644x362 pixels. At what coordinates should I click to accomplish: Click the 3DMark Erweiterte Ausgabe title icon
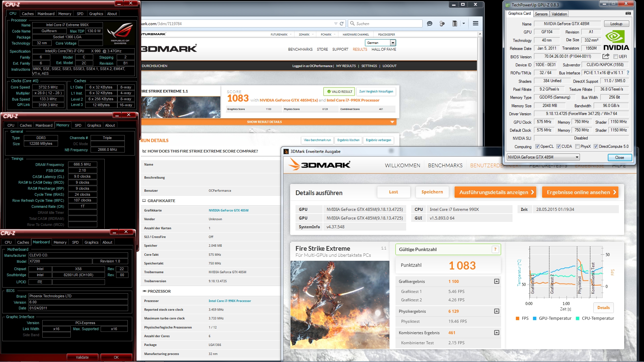tap(286, 152)
